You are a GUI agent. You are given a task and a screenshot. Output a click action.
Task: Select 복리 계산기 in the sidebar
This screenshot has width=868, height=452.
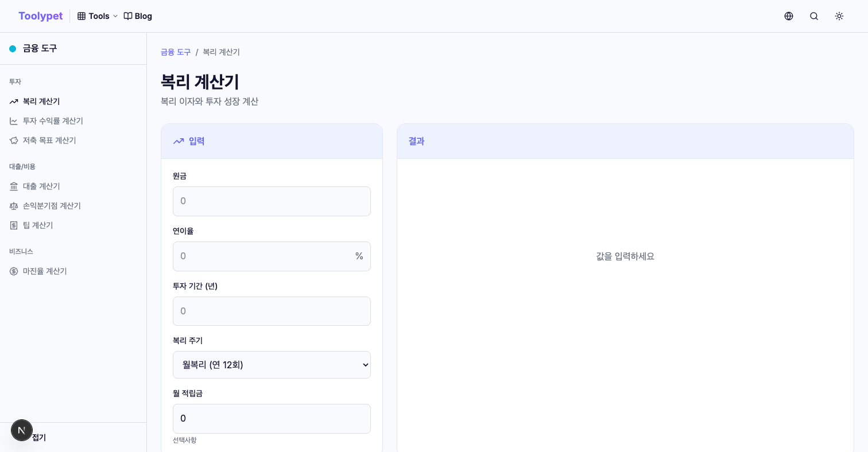click(41, 102)
